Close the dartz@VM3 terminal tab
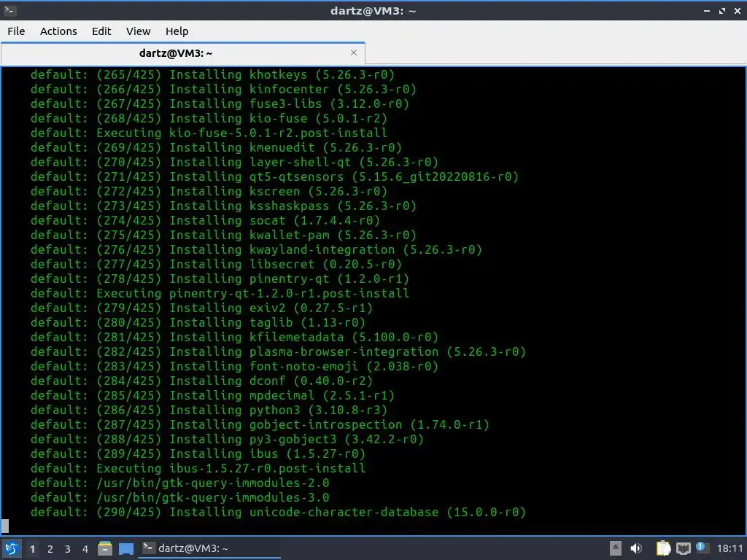This screenshot has width=747, height=560. tap(354, 52)
